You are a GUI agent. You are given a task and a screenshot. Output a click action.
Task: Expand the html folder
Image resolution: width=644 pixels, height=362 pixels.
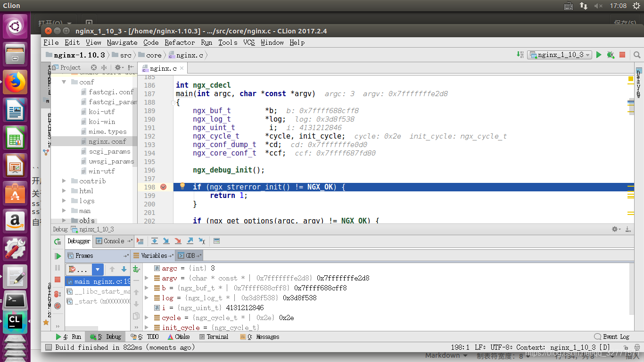(x=64, y=191)
